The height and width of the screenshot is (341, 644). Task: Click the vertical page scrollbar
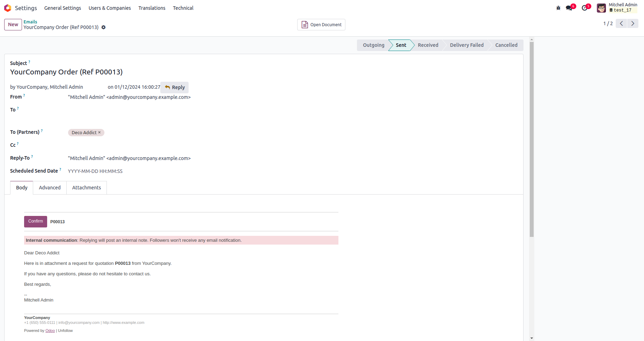532,140
